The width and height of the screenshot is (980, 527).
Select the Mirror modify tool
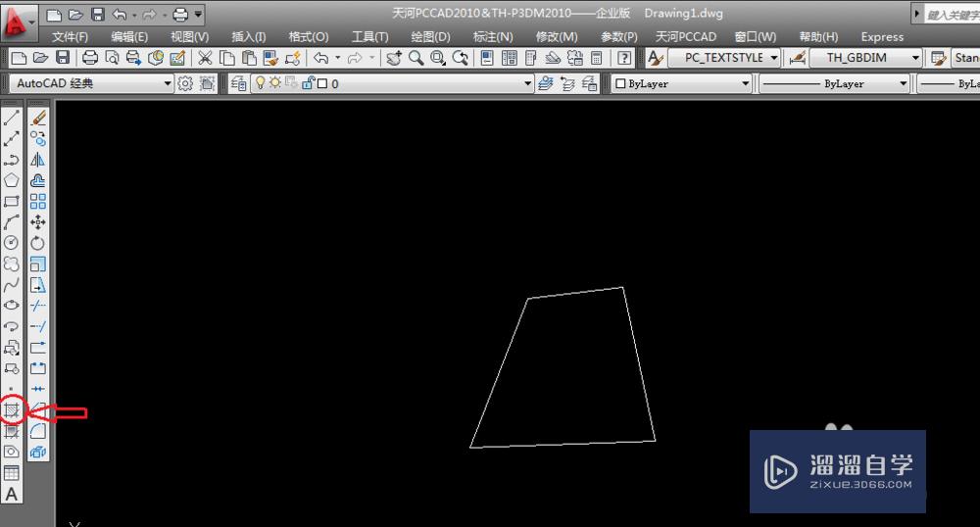pos(38,160)
